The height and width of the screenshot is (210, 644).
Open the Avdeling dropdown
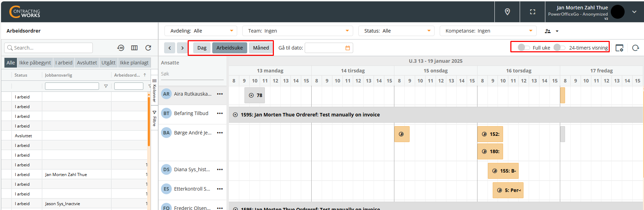click(201, 31)
